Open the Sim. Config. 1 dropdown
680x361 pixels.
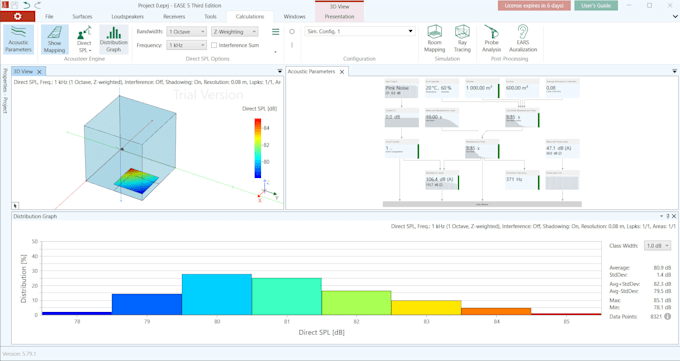coord(360,31)
